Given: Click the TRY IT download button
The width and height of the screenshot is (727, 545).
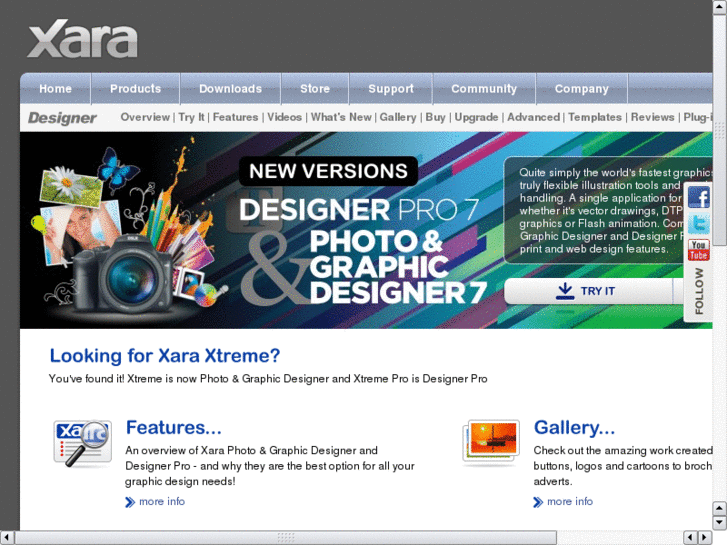Looking at the screenshot, I should 588,291.
